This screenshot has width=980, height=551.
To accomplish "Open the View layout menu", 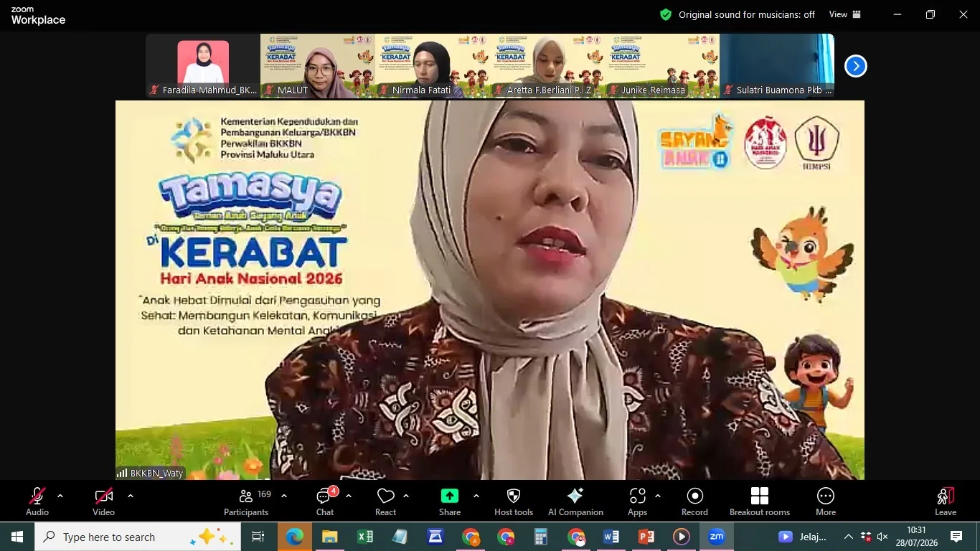I will (x=845, y=14).
